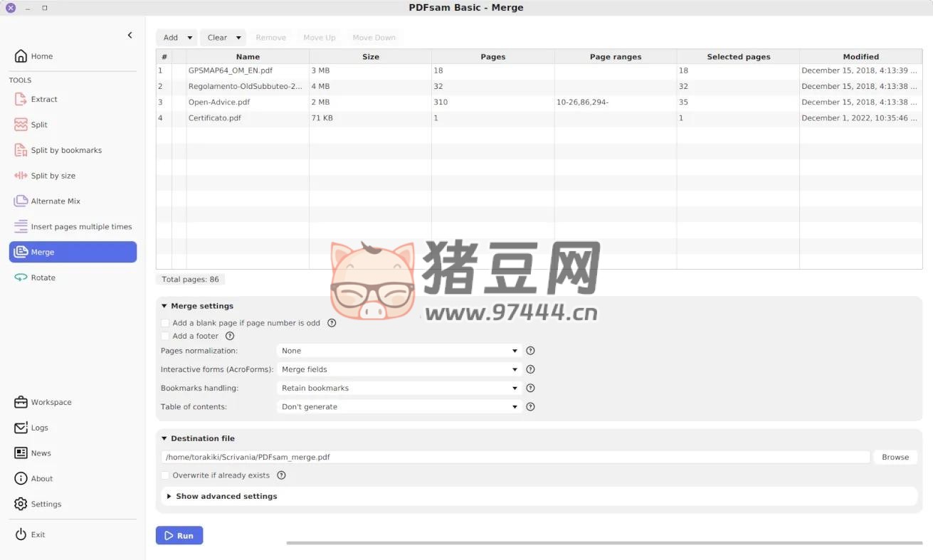
Task: Select the Certificato.pdf row
Action: coord(539,118)
